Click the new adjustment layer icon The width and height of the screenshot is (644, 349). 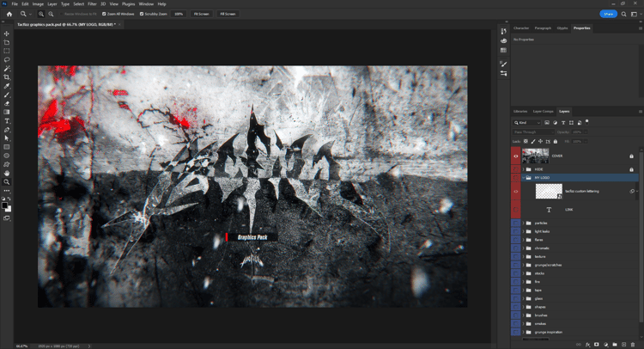click(606, 345)
